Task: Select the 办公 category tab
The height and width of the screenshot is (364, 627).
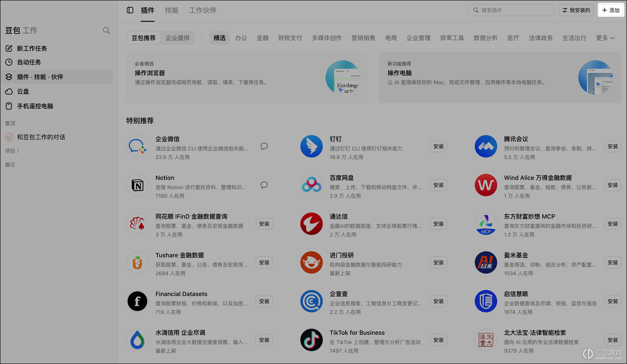Action: (241, 38)
